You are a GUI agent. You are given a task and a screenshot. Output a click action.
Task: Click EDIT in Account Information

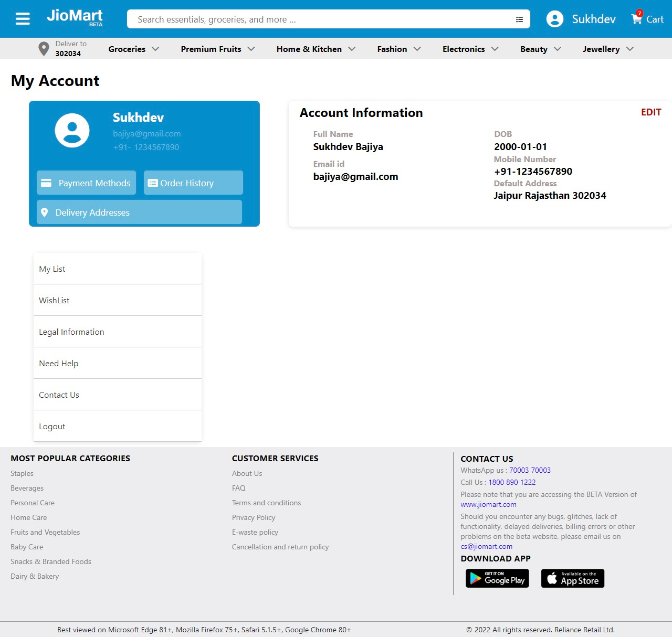651,112
